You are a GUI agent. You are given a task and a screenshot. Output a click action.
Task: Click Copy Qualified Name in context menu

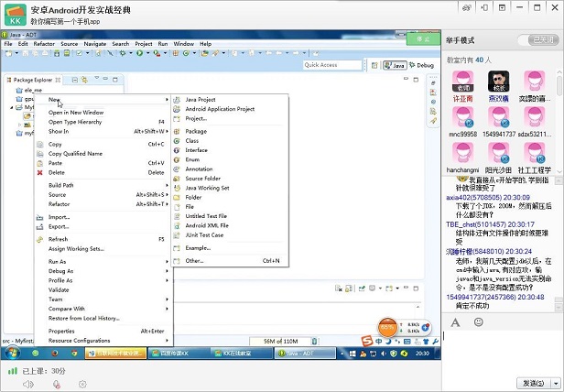pos(75,154)
